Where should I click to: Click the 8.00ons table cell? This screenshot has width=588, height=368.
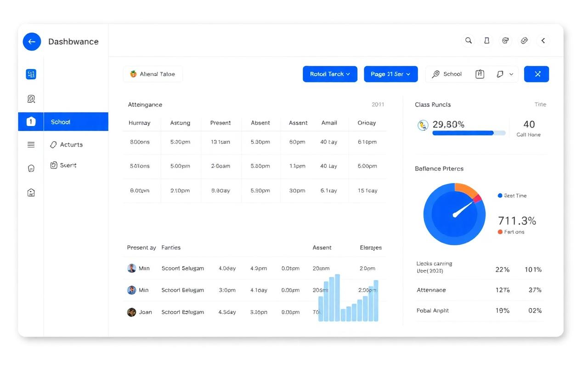(140, 142)
